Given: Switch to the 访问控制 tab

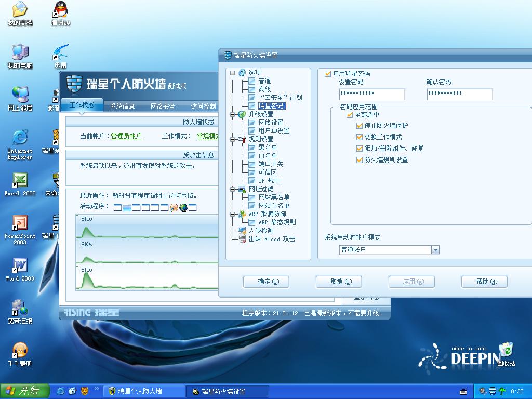Looking at the screenshot, I should pos(203,107).
